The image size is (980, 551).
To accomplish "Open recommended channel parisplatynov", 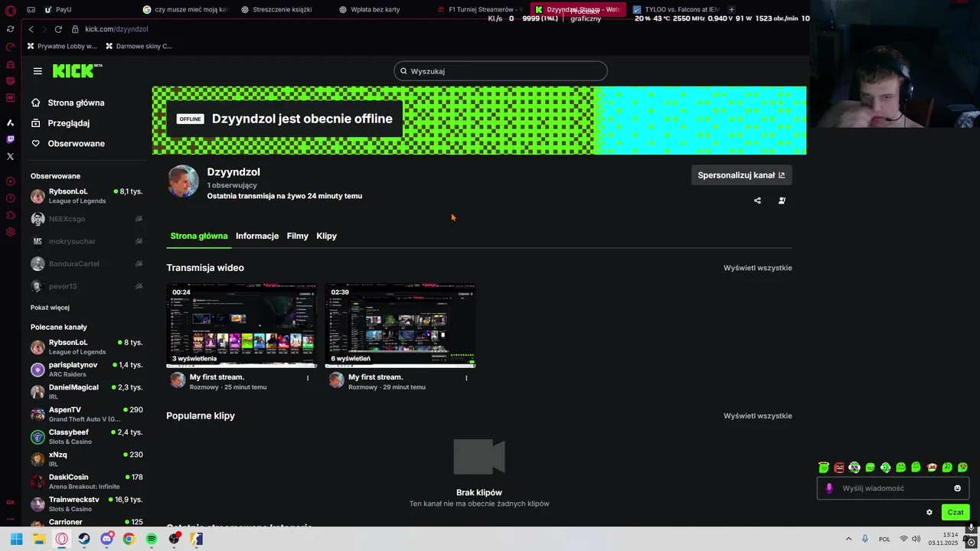I will [87, 370].
